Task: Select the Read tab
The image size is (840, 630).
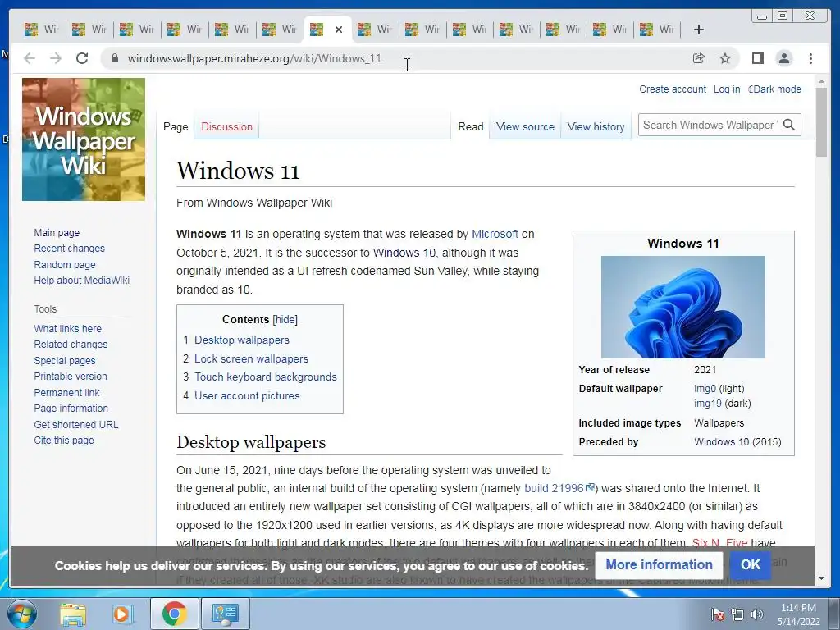Action: pyautogui.click(x=470, y=127)
